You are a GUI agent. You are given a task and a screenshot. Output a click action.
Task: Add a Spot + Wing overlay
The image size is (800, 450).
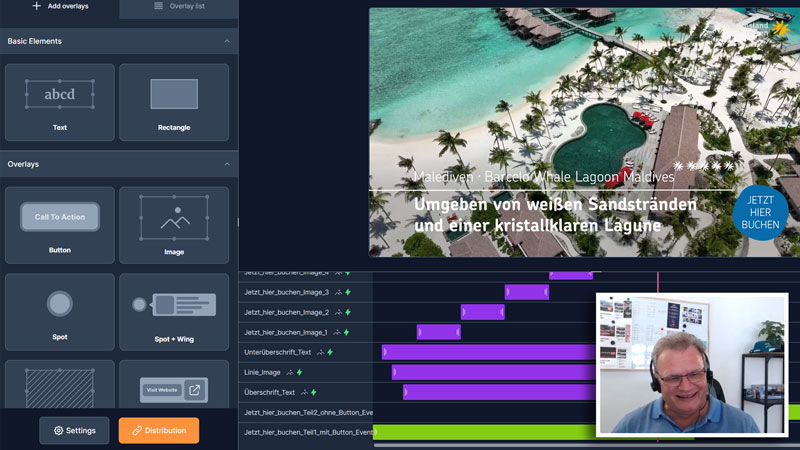click(x=174, y=311)
